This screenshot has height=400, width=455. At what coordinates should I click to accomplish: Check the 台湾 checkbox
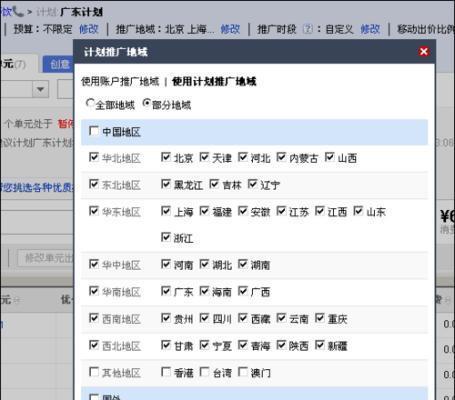pos(204,372)
